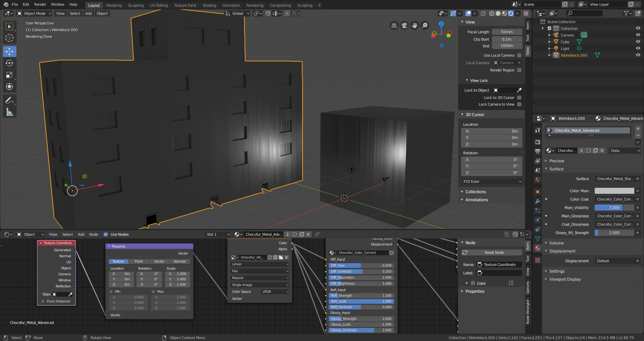The height and width of the screenshot is (341, 644).
Task: Select the Point type button in Mapping node
Action: coord(139,262)
